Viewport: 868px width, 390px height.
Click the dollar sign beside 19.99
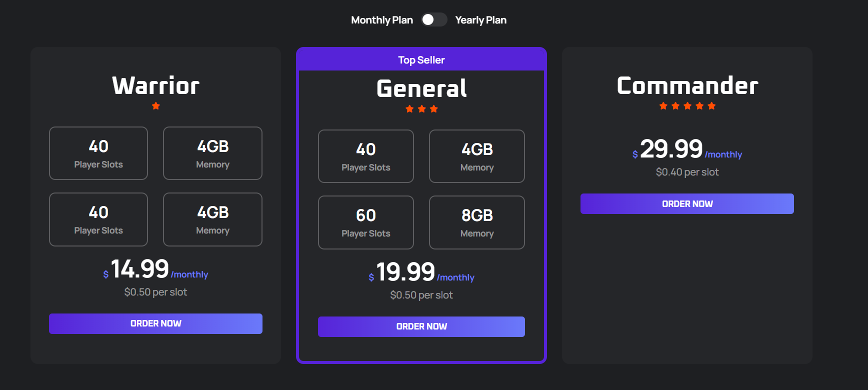371,277
